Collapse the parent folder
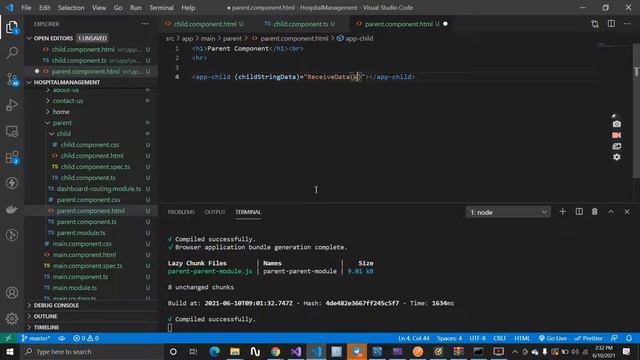The image size is (640, 360). tap(62, 122)
